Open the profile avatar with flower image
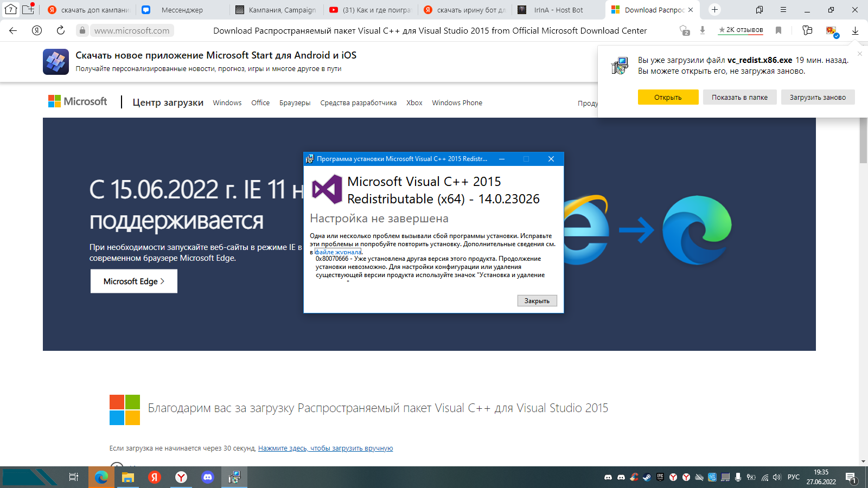Image resolution: width=868 pixels, height=488 pixels. pyautogui.click(x=831, y=31)
